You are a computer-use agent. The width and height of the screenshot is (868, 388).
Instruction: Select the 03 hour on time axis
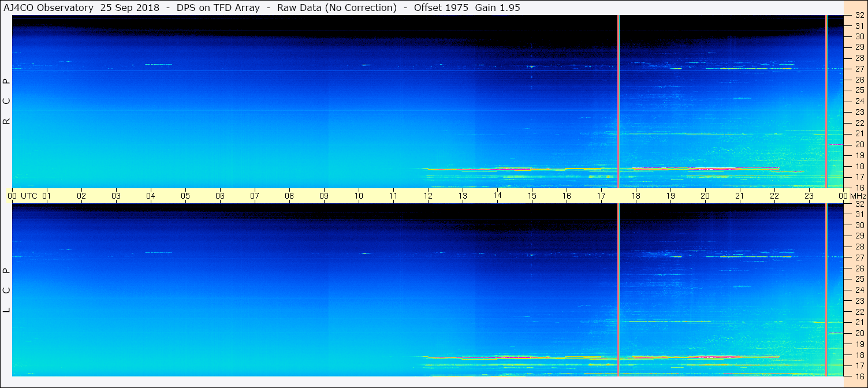(116, 196)
